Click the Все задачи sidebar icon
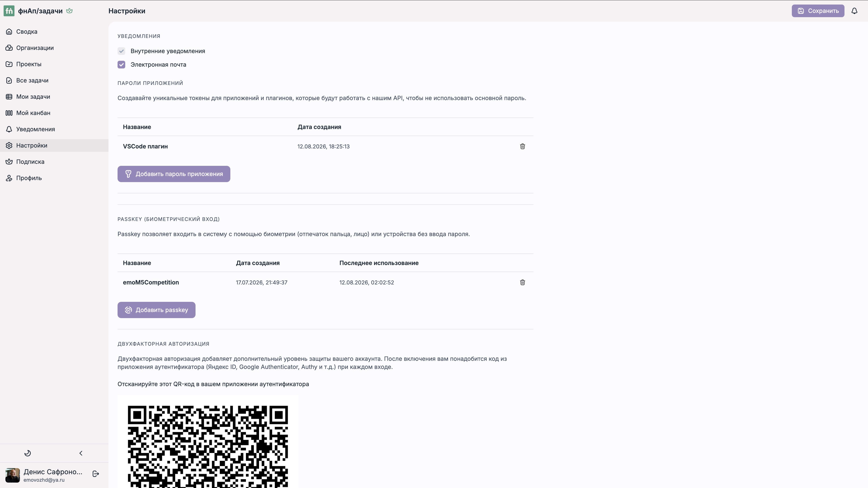868x488 pixels. point(9,80)
